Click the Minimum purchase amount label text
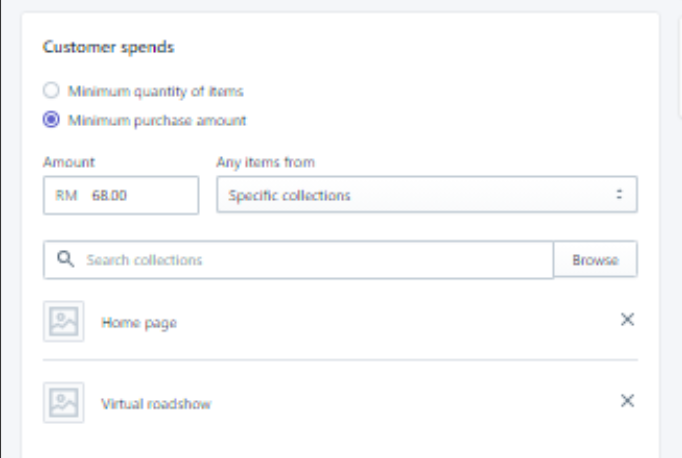The image size is (682, 458). [x=157, y=121]
